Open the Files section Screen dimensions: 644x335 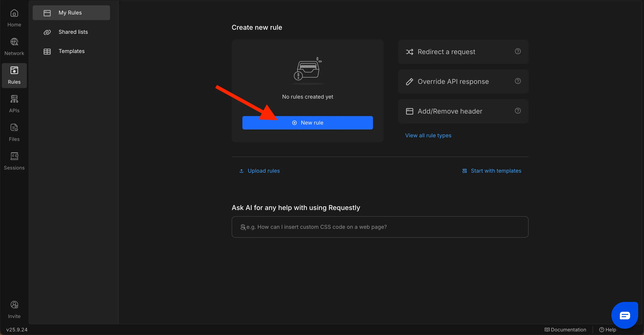click(14, 132)
